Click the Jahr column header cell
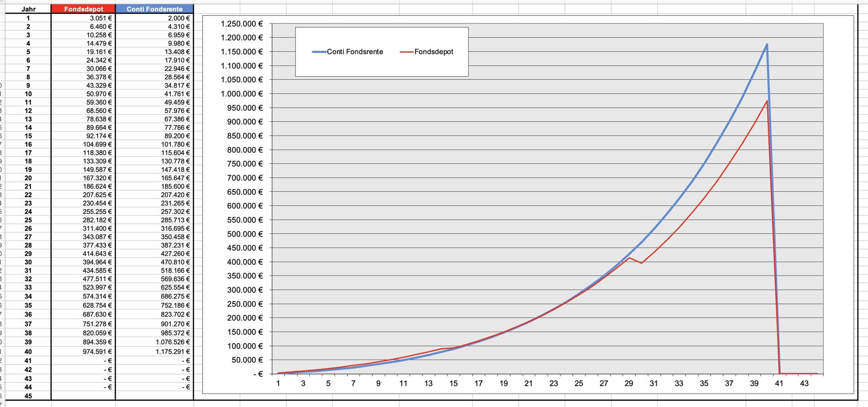The width and height of the screenshot is (868, 407). (x=28, y=9)
